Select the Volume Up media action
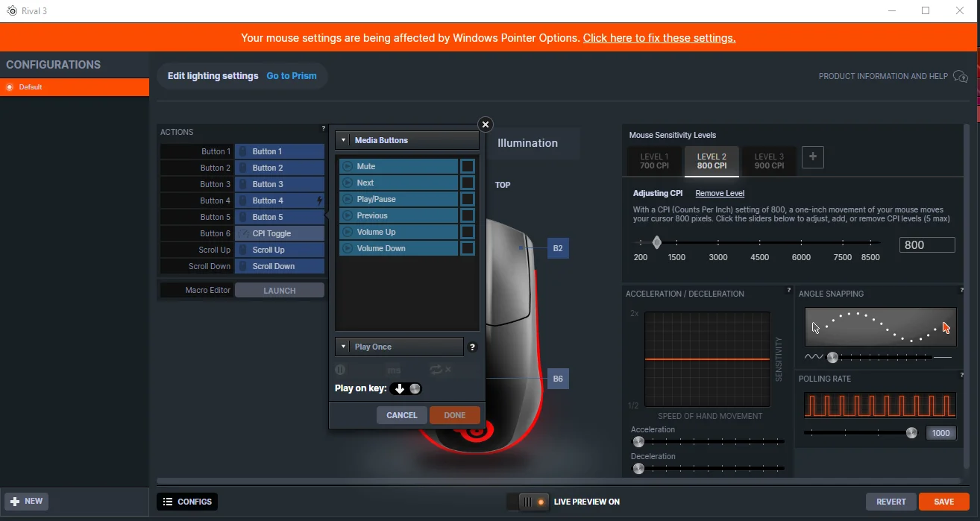 [x=399, y=232]
